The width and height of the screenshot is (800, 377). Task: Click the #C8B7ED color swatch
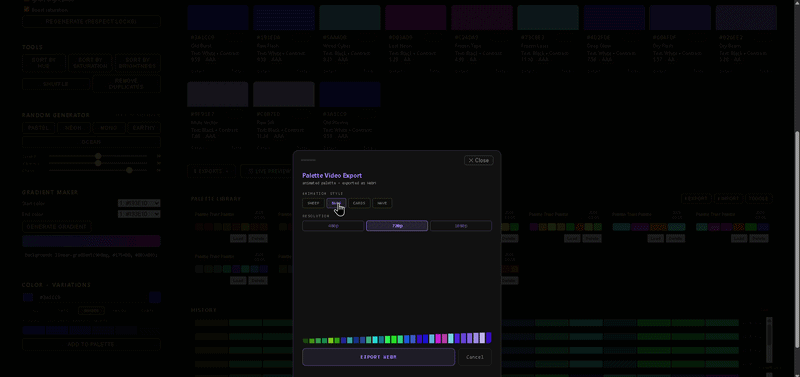284,94
